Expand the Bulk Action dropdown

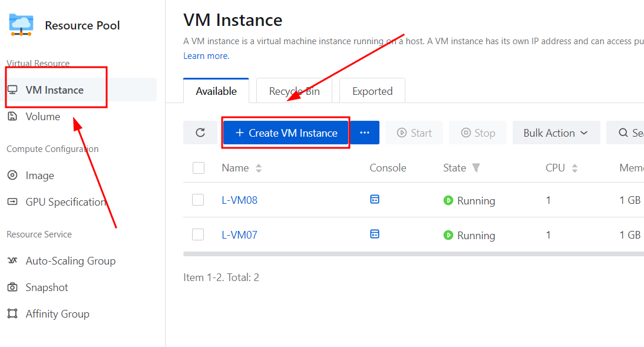point(556,133)
